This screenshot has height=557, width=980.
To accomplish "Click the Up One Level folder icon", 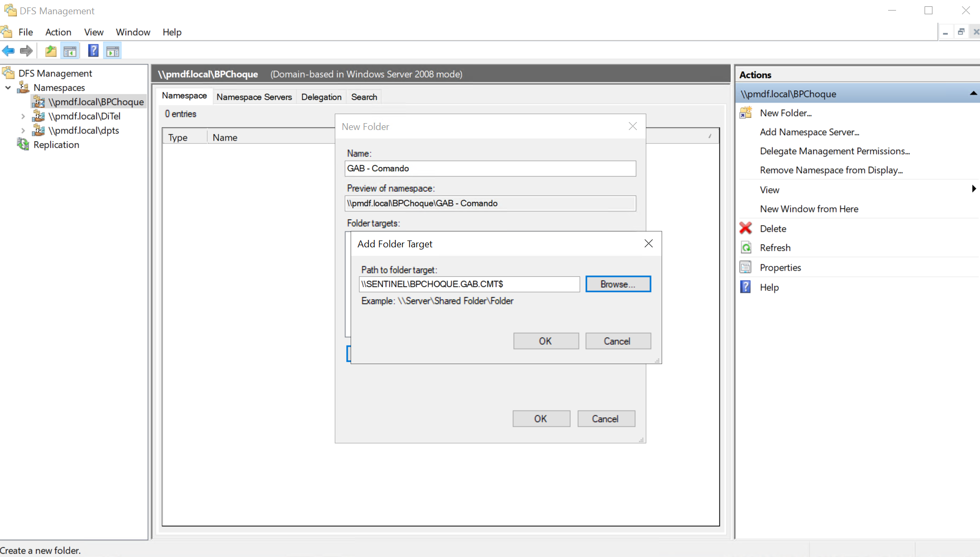I will [51, 51].
